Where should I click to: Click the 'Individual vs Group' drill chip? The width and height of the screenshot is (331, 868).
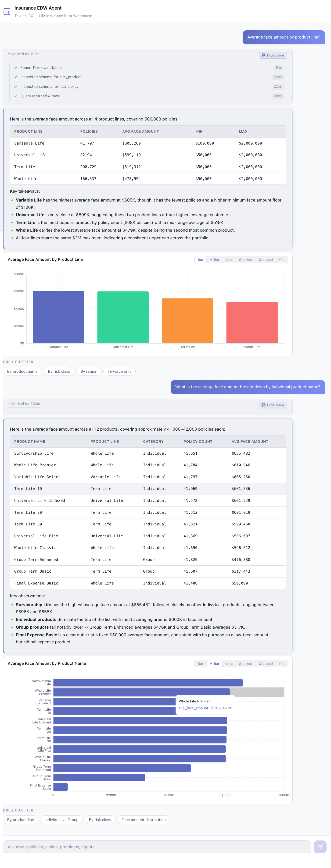(61, 820)
